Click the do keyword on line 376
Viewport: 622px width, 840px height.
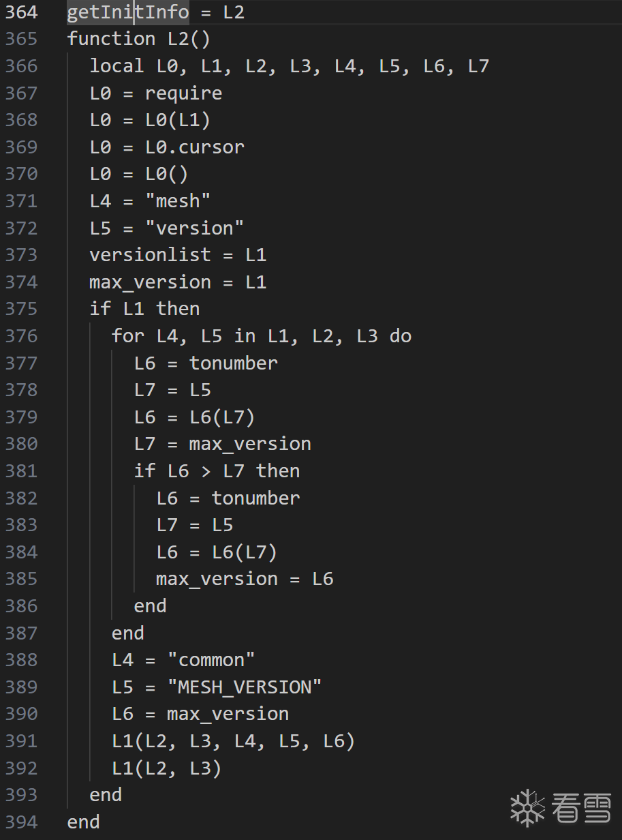tap(401, 336)
